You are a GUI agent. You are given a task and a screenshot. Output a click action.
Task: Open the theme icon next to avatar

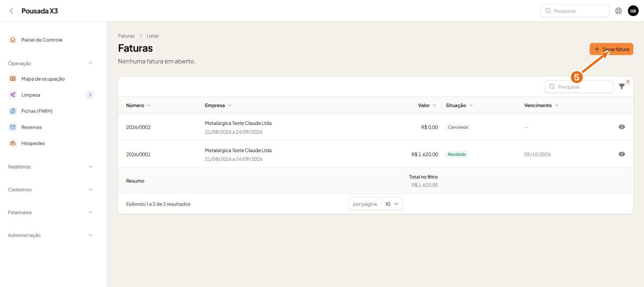pos(618,11)
